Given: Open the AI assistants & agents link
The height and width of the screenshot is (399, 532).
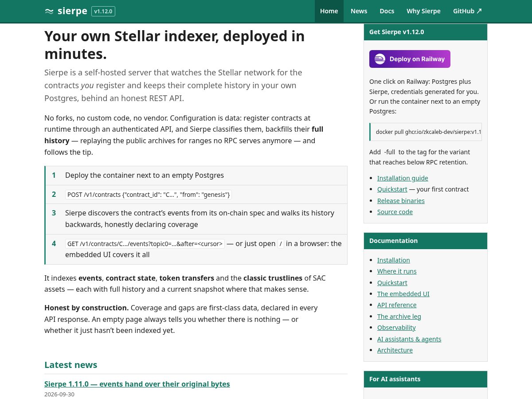Looking at the screenshot, I should tap(409, 339).
